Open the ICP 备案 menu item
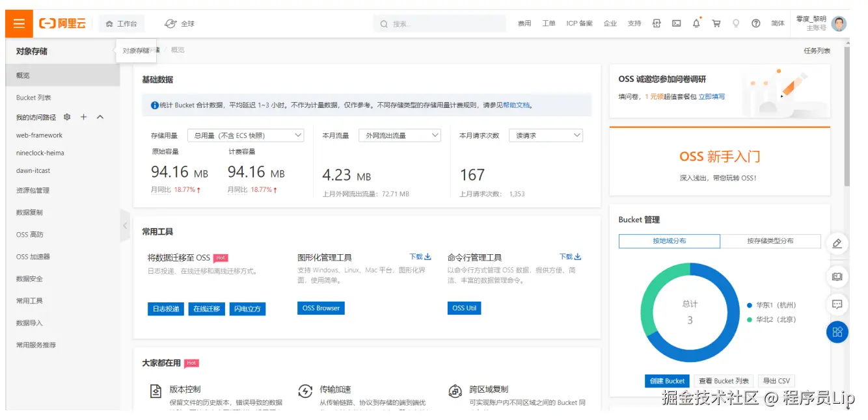 (579, 23)
